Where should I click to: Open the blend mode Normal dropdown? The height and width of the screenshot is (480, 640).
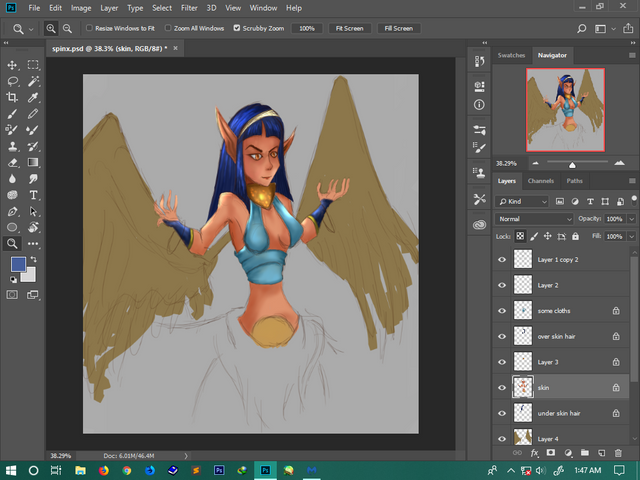pyautogui.click(x=534, y=219)
